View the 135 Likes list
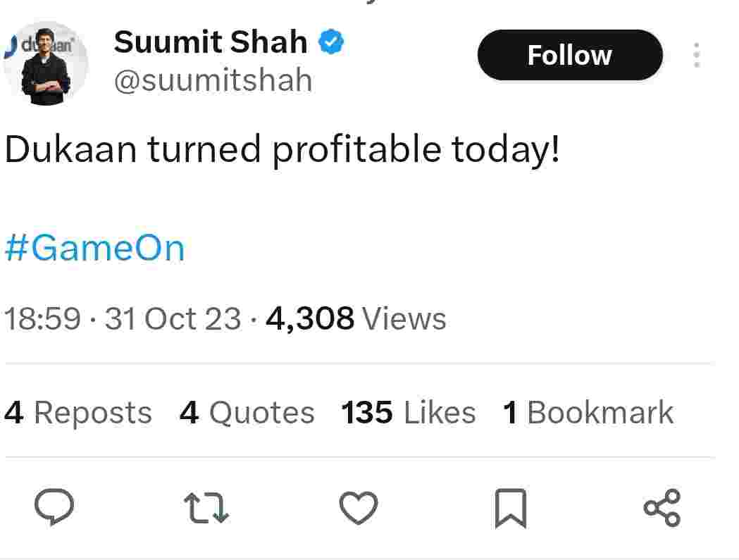This screenshot has height=560, width=739. click(x=408, y=413)
